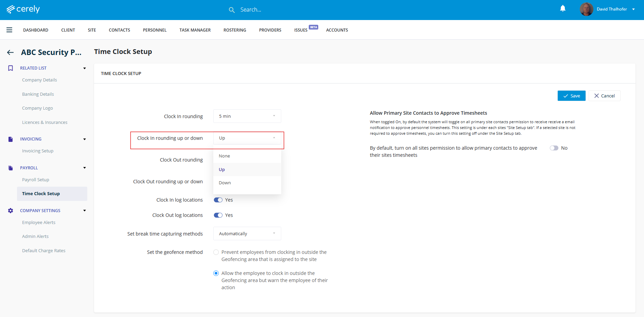Image resolution: width=644 pixels, height=317 pixels.
Task: Choose Down from the rounding options list
Action: (x=225, y=183)
